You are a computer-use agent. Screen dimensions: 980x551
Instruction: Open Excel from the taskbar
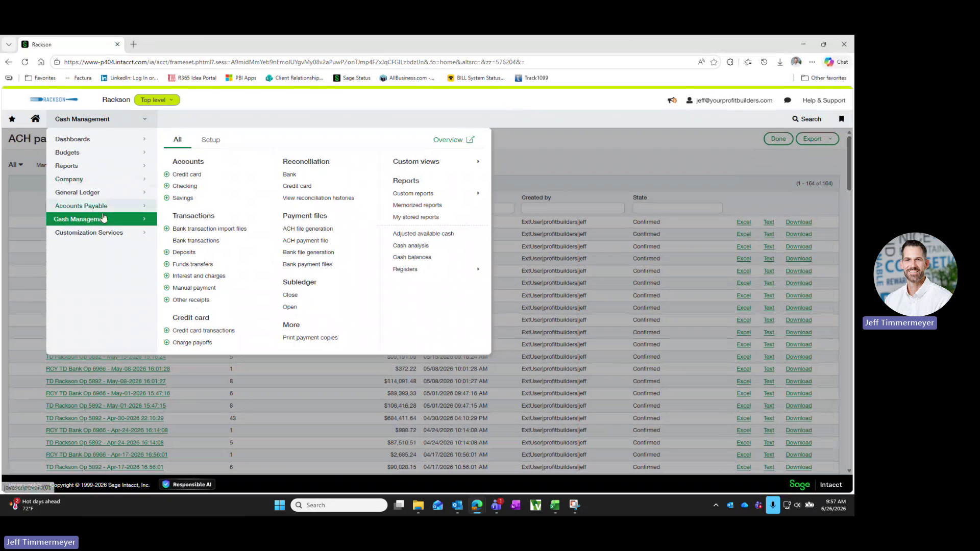pyautogui.click(x=555, y=505)
